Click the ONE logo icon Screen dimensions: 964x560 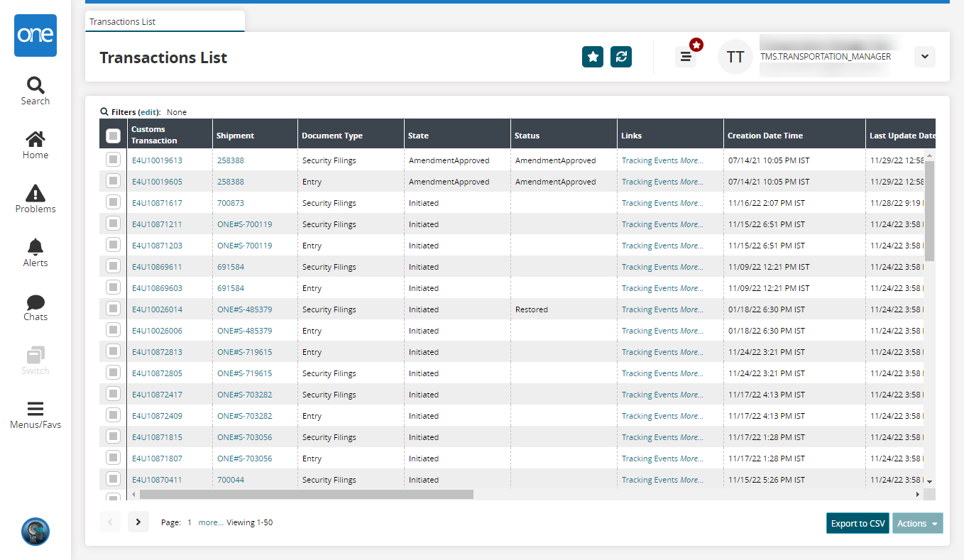pos(35,35)
